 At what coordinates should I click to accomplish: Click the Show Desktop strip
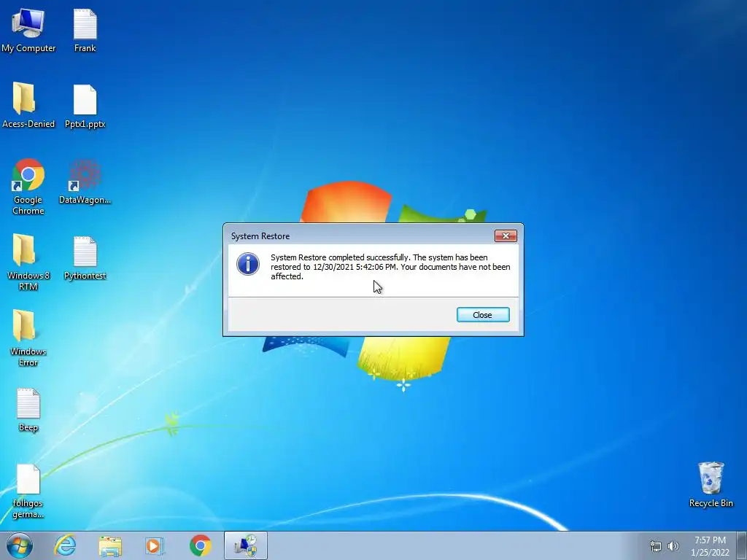coord(743,545)
